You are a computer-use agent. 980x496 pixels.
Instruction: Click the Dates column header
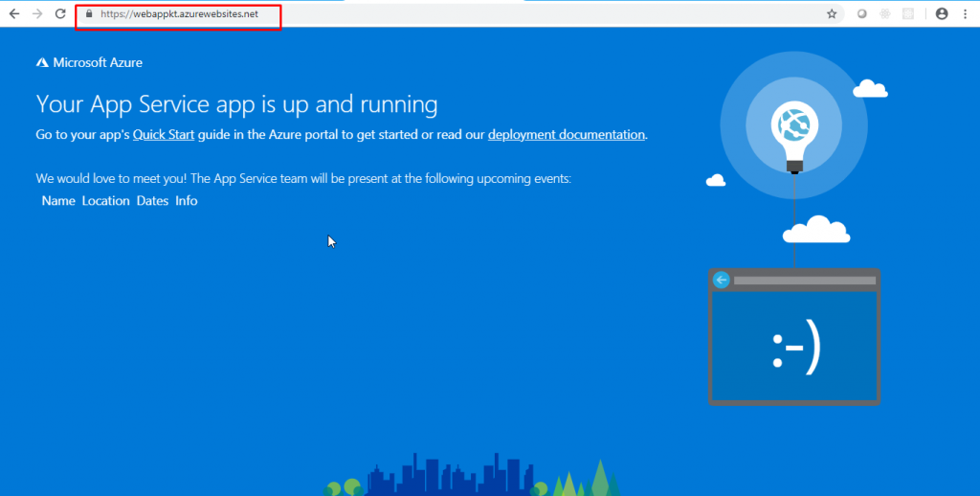click(152, 201)
